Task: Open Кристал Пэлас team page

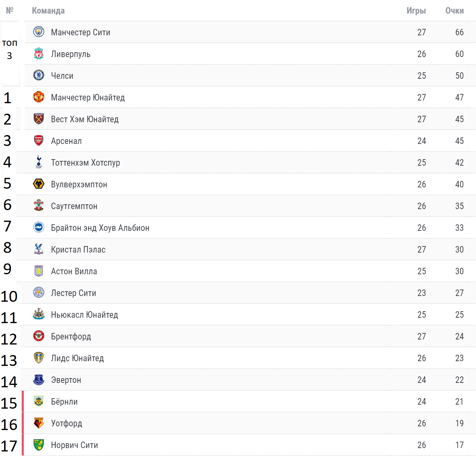Action: pyautogui.click(x=78, y=249)
